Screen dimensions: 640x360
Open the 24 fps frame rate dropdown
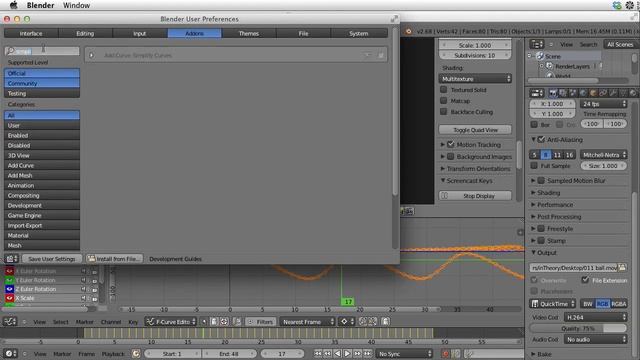click(603, 104)
